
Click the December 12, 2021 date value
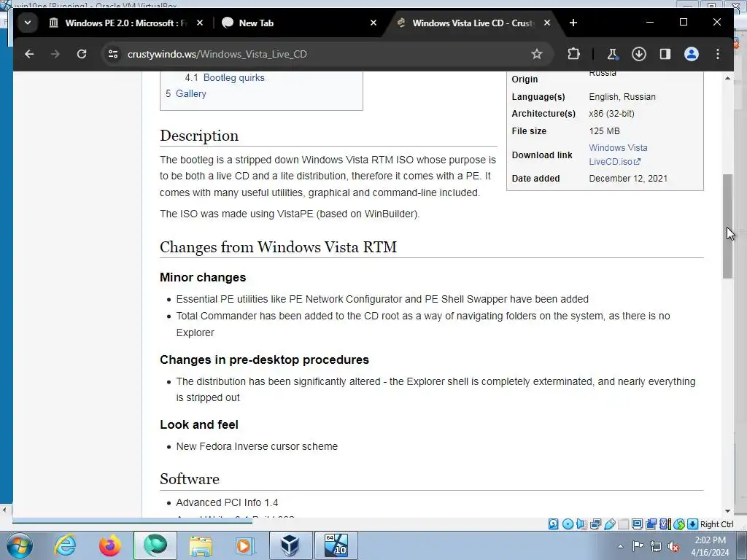[x=628, y=179]
